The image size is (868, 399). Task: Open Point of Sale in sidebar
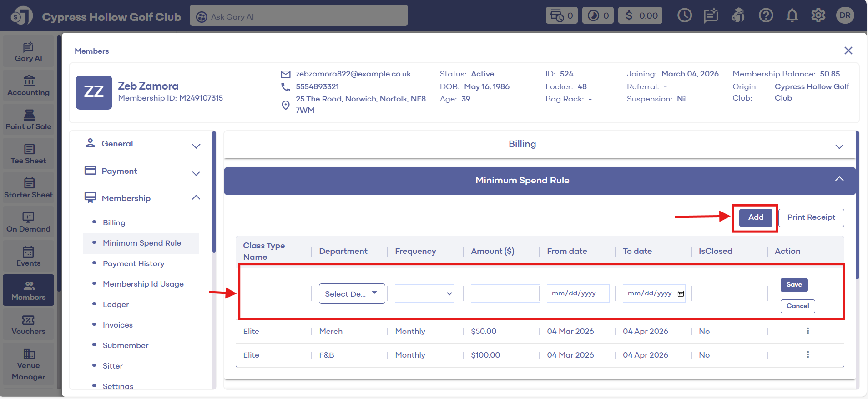coord(28,120)
